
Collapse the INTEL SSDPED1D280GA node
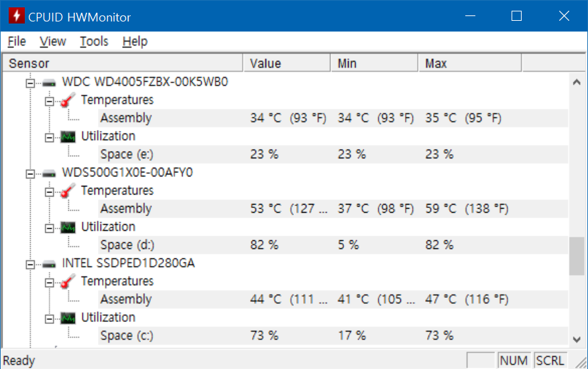(30, 264)
